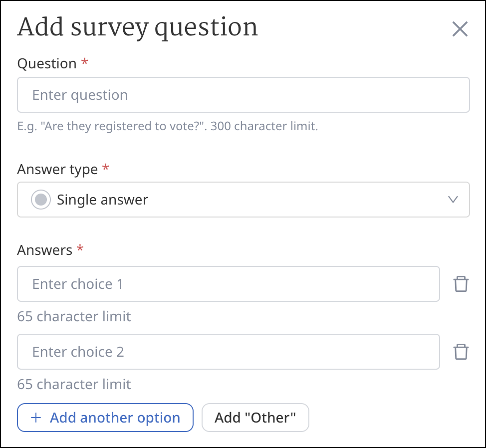
Task: Click the Add "Other" button
Action: [x=255, y=418]
